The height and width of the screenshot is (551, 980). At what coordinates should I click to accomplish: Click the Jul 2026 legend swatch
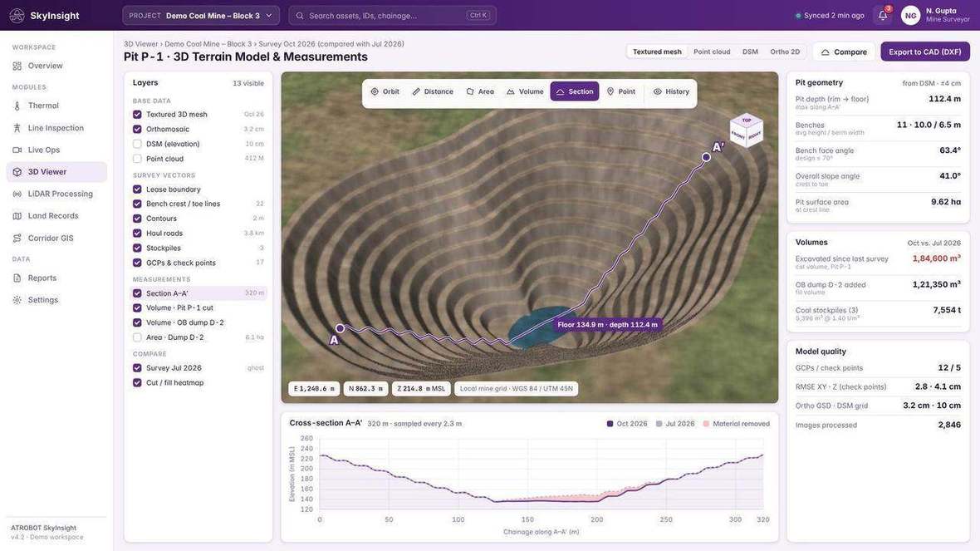pyautogui.click(x=659, y=424)
